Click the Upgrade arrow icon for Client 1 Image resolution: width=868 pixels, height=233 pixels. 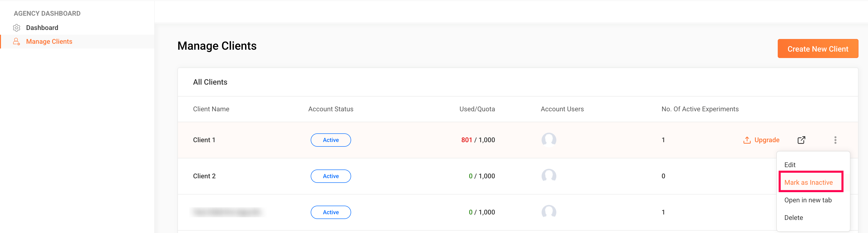click(747, 140)
